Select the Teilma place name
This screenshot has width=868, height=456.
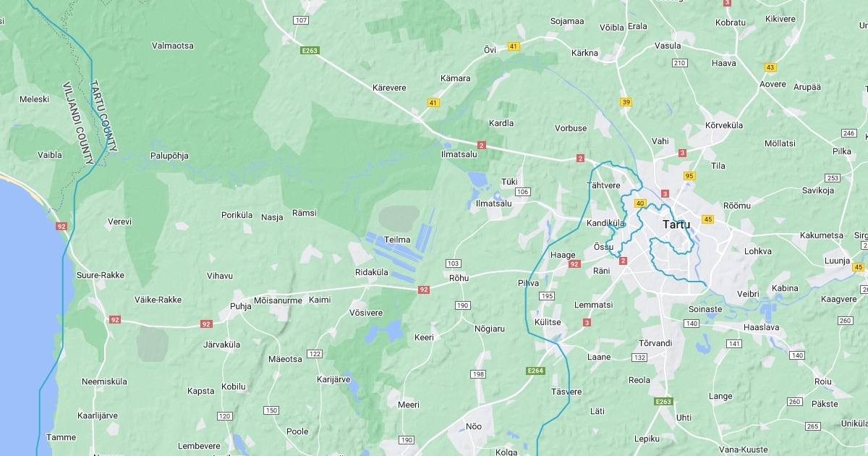pyautogui.click(x=398, y=240)
